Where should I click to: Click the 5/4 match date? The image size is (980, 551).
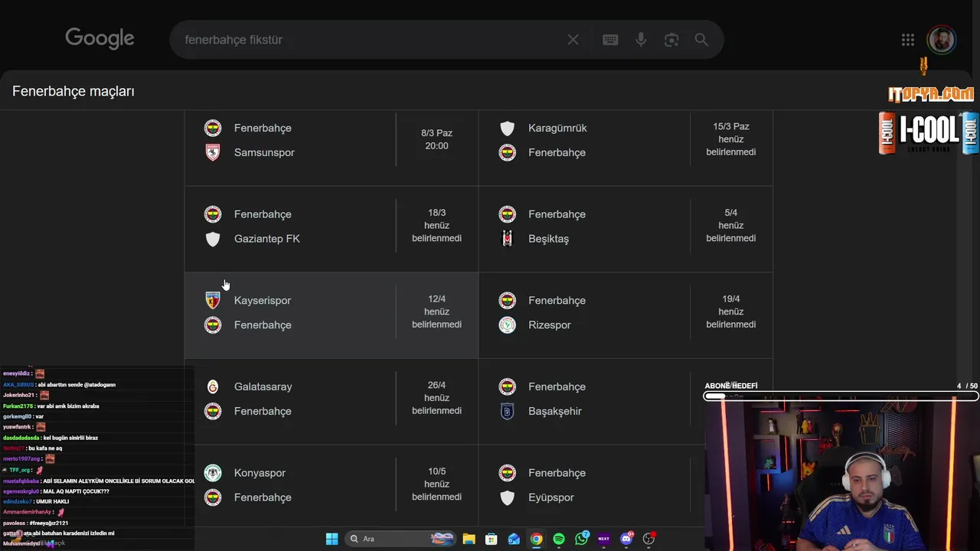pos(731,213)
